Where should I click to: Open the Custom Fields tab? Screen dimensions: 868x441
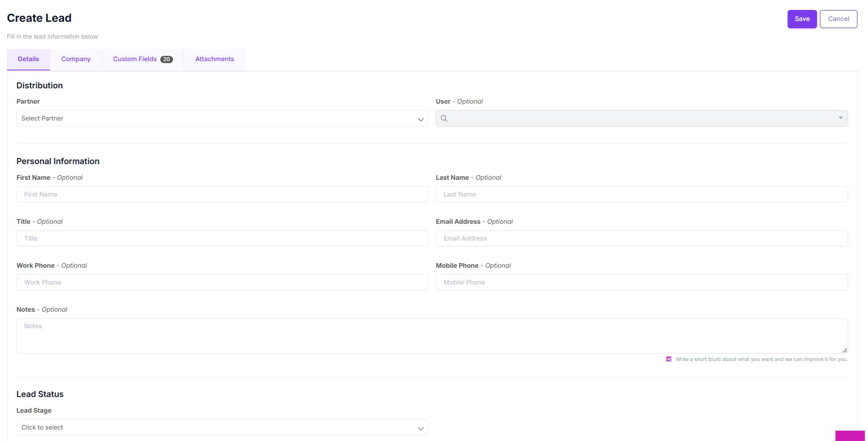coord(143,59)
